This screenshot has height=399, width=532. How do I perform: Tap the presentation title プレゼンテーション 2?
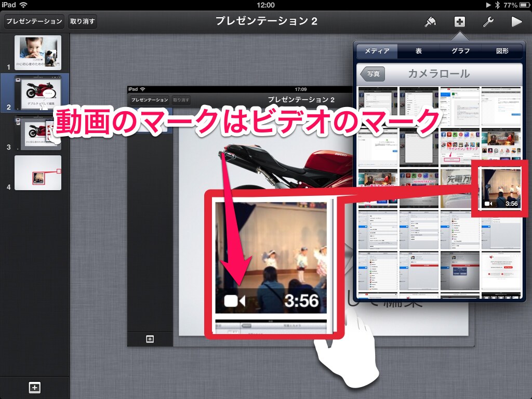267,22
